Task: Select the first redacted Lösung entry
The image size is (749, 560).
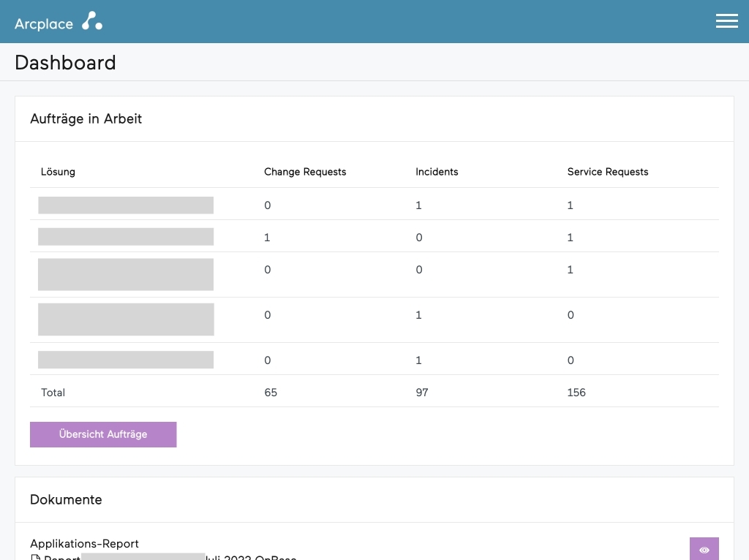Action: tap(126, 205)
